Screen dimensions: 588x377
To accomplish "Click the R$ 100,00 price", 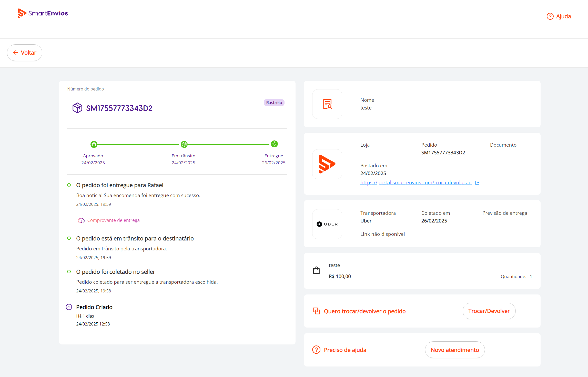I will 340,276.
